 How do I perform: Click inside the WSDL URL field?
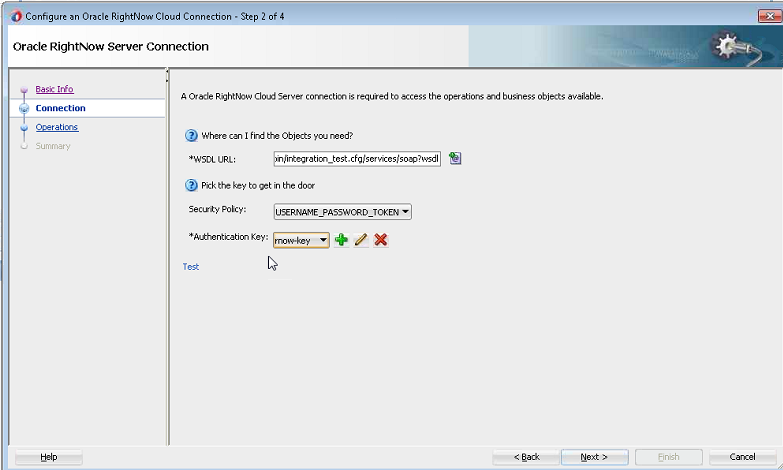357,159
